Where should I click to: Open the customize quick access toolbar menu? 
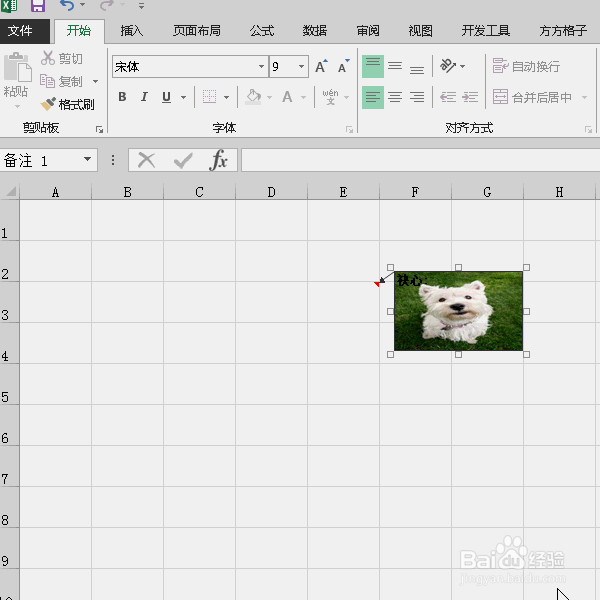(x=141, y=6)
